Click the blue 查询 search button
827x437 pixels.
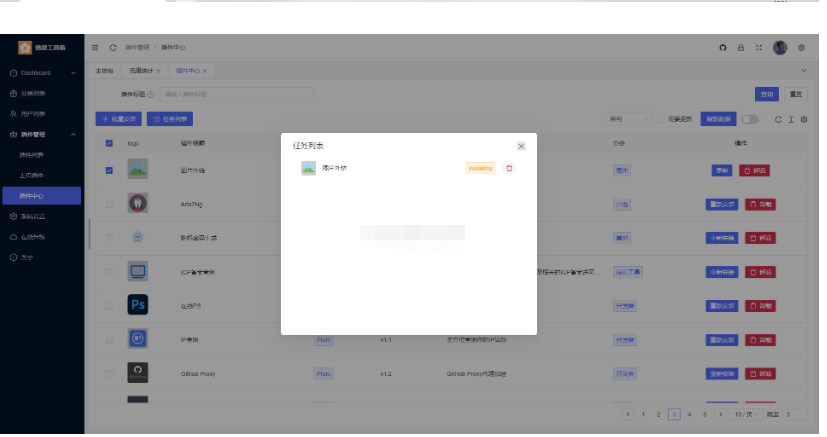(x=767, y=94)
